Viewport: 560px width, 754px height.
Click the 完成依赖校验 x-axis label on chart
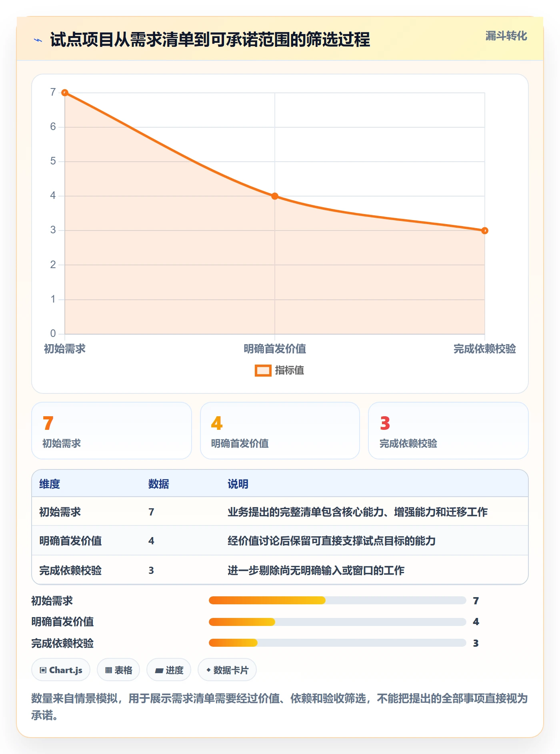[x=485, y=349]
